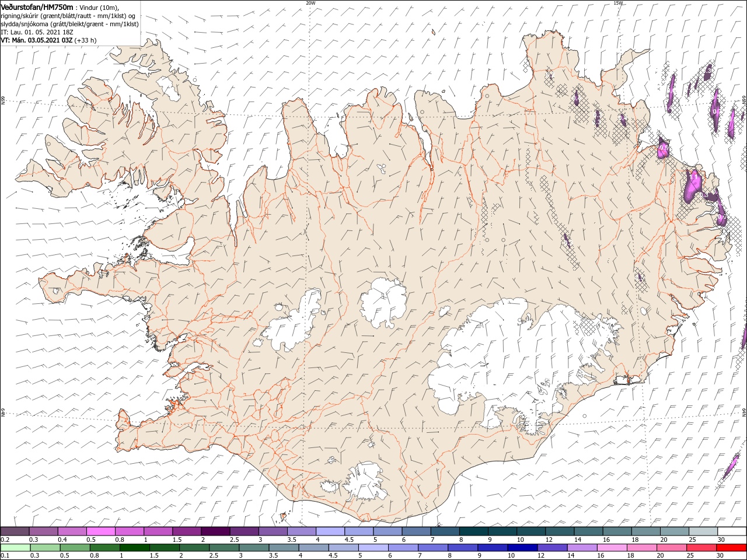Viewport: 747px width, 560px height.
Task: Select the bright red 30 swatch in rain legend
Action: click(732, 548)
